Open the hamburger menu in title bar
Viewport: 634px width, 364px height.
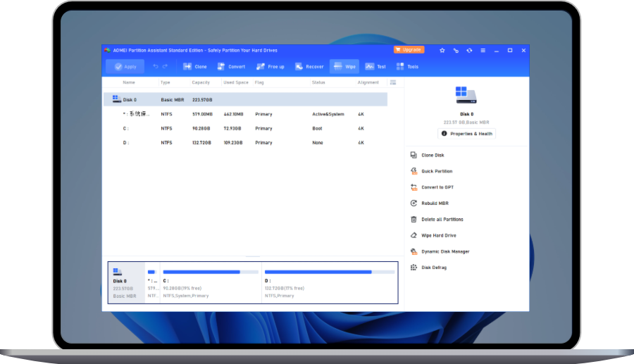point(483,51)
